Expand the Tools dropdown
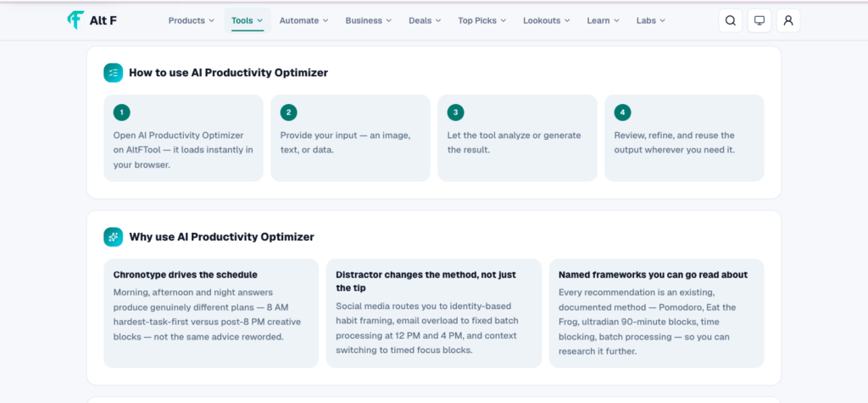Viewport: 868px width, 403px height. [x=247, y=20]
